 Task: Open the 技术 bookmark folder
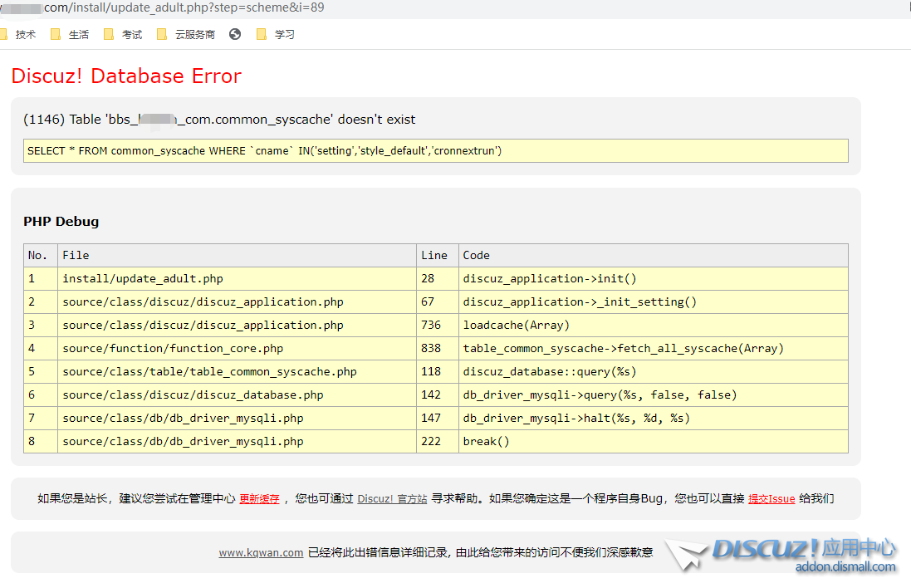18,35
